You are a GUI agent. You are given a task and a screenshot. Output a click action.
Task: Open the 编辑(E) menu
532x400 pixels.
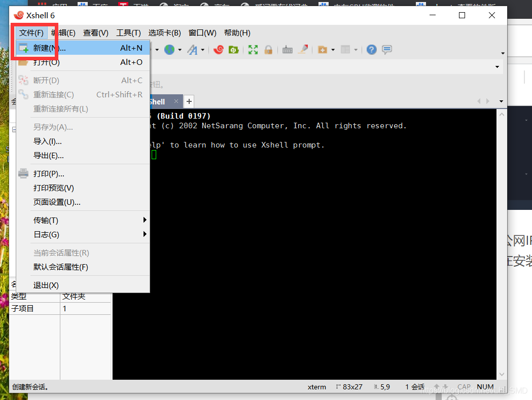tap(63, 33)
